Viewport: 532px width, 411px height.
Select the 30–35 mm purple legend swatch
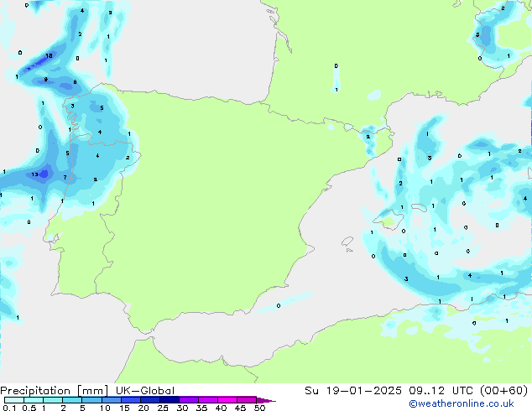tap(188, 400)
